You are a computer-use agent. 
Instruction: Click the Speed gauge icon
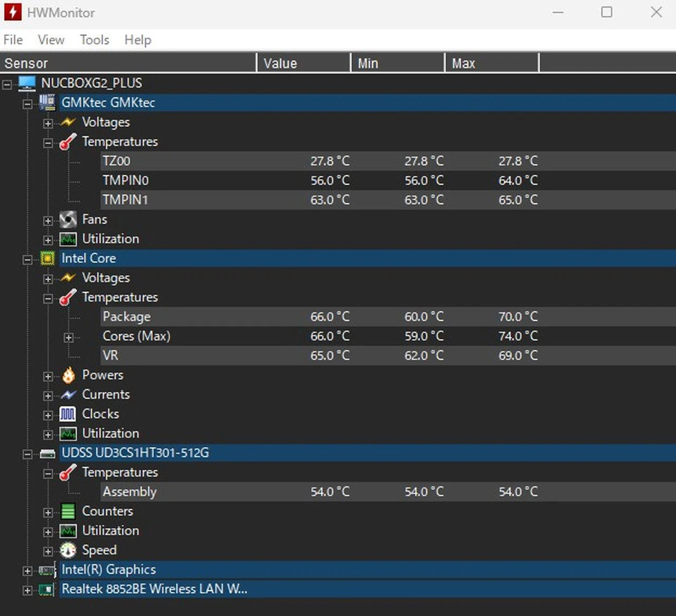(68, 551)
